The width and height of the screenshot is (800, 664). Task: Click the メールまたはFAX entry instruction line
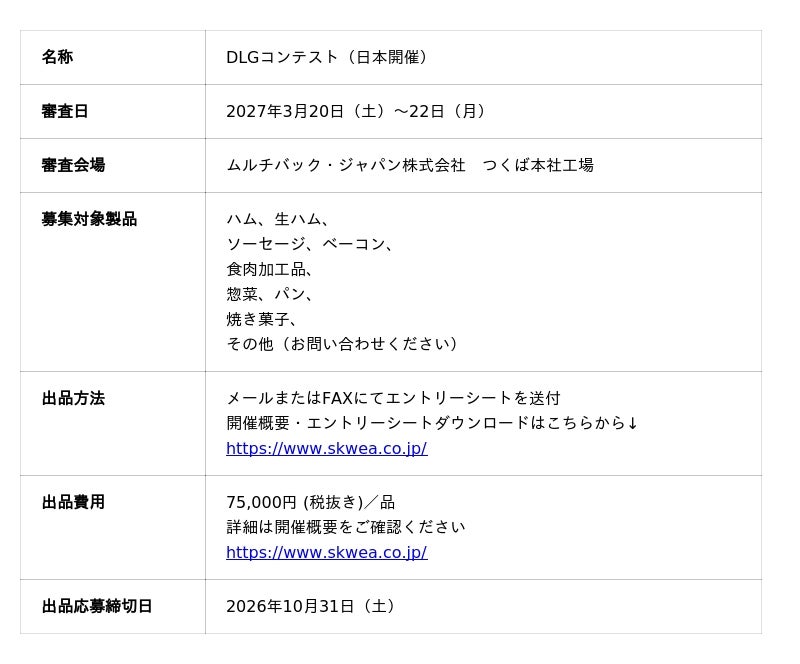[393, 398]
